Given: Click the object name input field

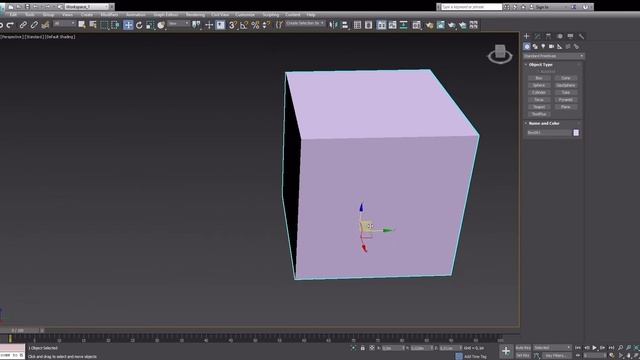Looking at the screenshot, I should 549,133.
